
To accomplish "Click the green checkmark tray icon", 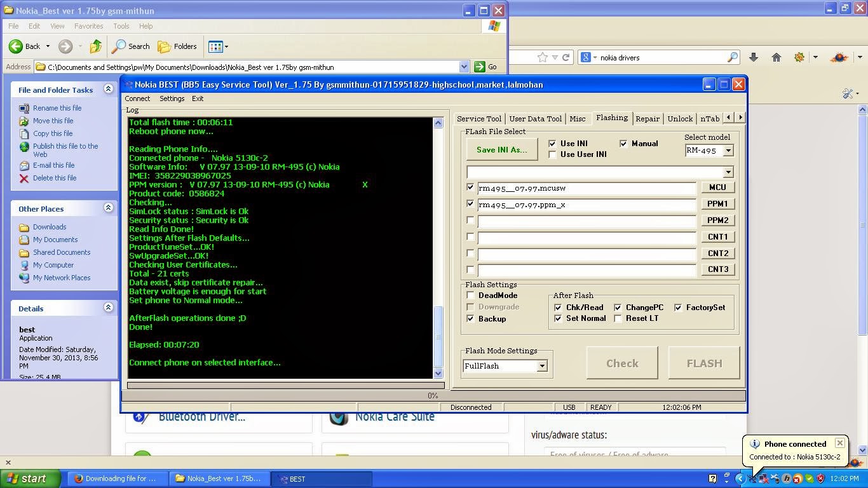I will point(809,478).
